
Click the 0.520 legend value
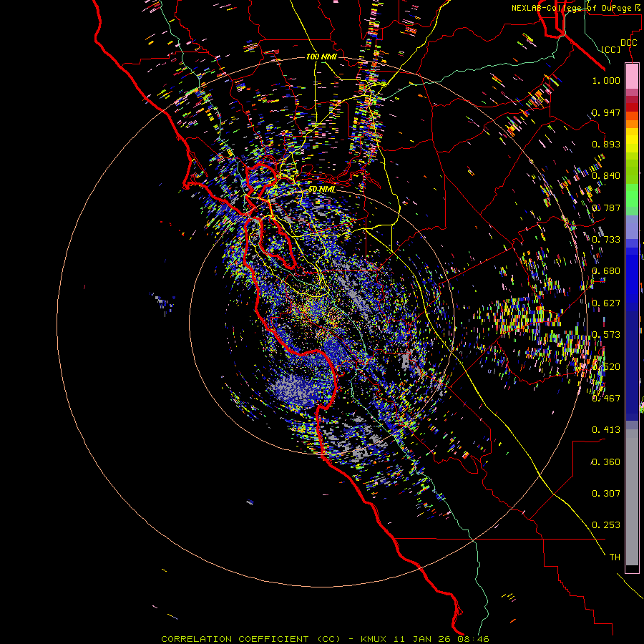(606, 367)
